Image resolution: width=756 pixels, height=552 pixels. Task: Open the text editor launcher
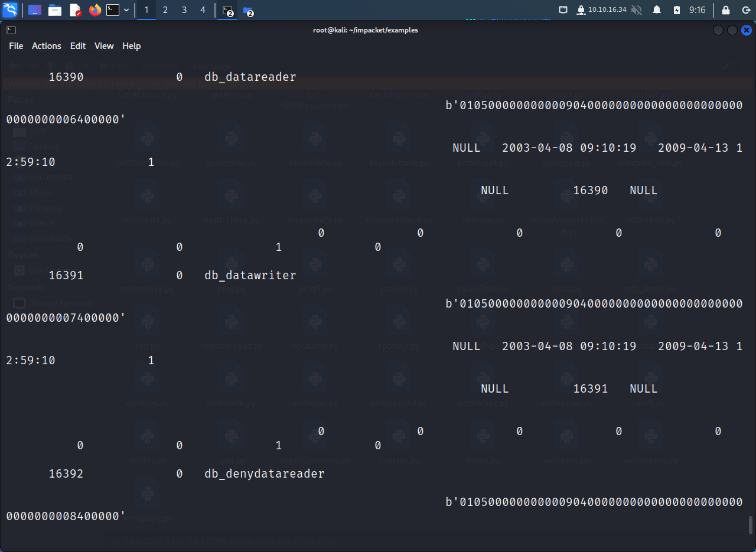[75, 10]
